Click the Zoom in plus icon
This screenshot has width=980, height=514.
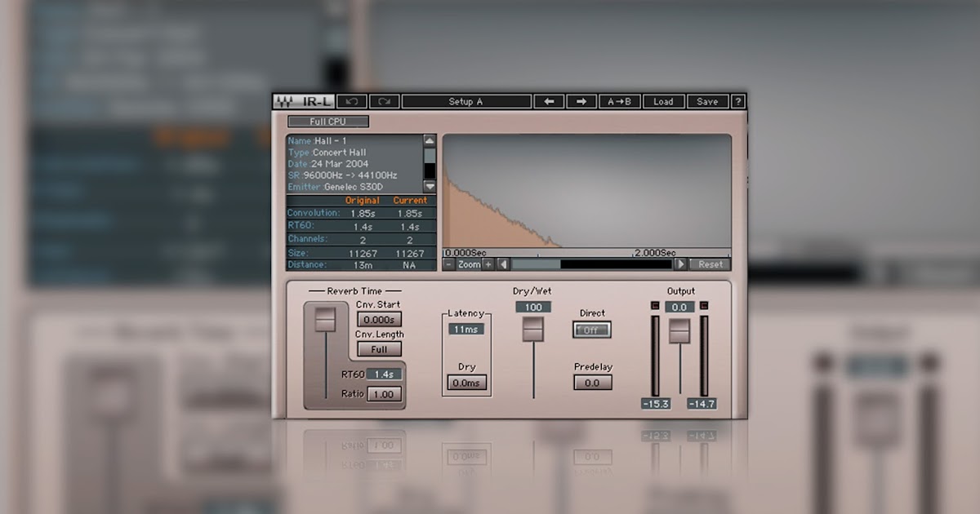pyautogui.click(x=488, y=264)
